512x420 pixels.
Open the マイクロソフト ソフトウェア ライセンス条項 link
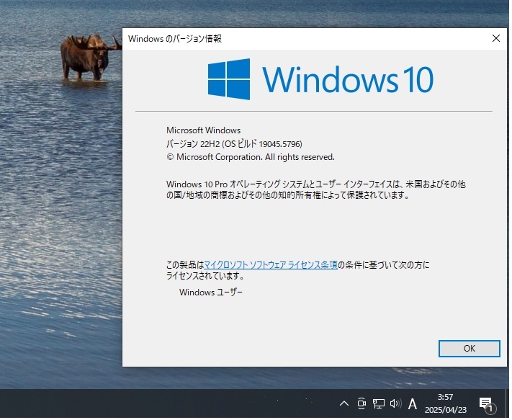[272, 266]
